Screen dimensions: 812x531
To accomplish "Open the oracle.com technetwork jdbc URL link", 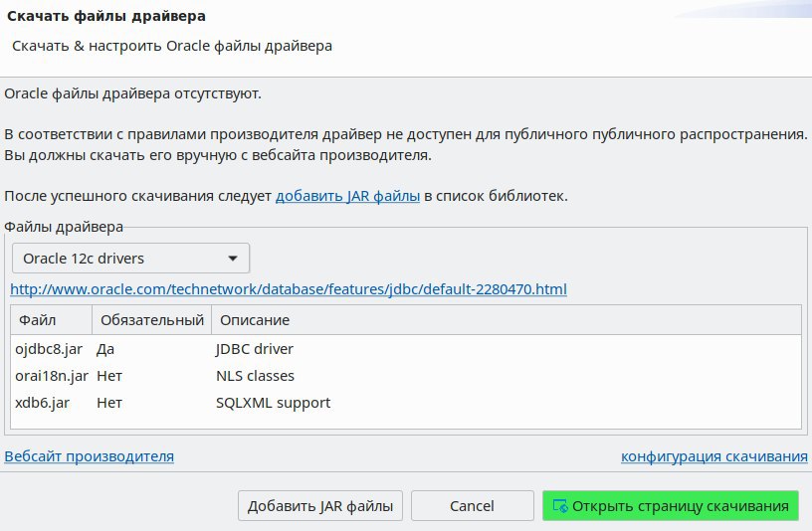I will [x=289, y=288].
